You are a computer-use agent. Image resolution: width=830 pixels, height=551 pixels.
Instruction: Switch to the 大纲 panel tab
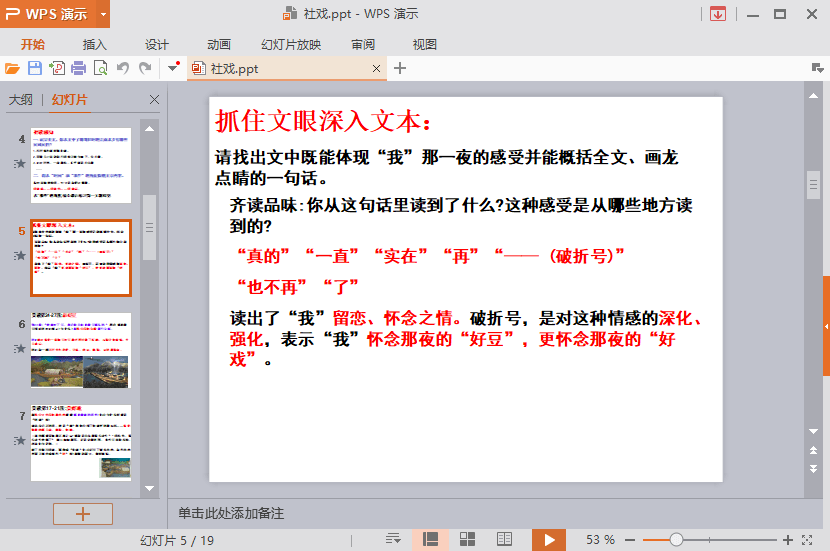tap(21, 100)
